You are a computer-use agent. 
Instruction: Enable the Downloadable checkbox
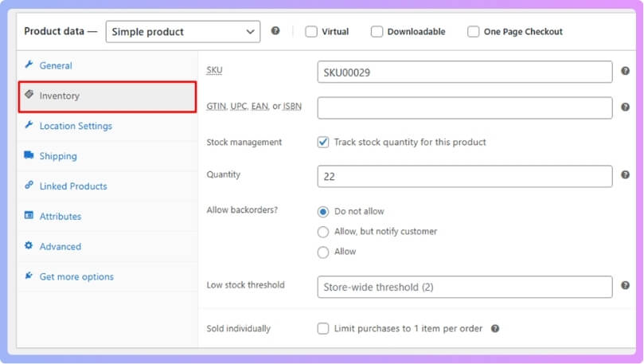377,32
